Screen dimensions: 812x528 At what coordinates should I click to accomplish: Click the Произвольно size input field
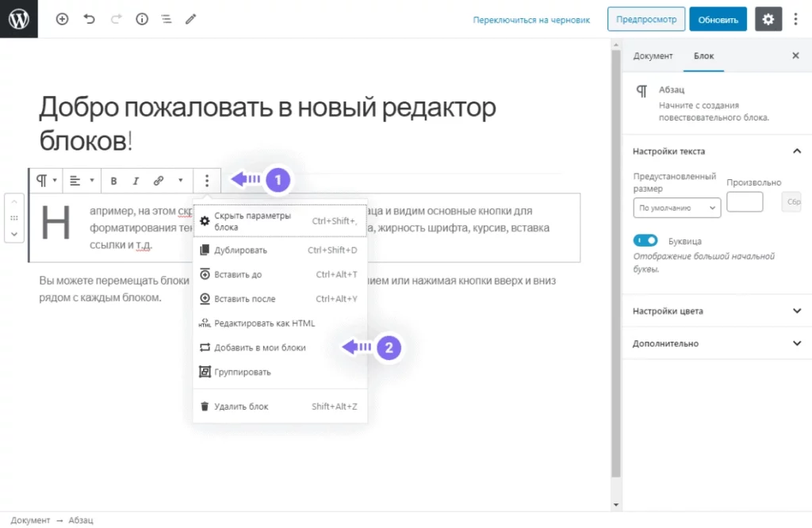pos(745,201)
